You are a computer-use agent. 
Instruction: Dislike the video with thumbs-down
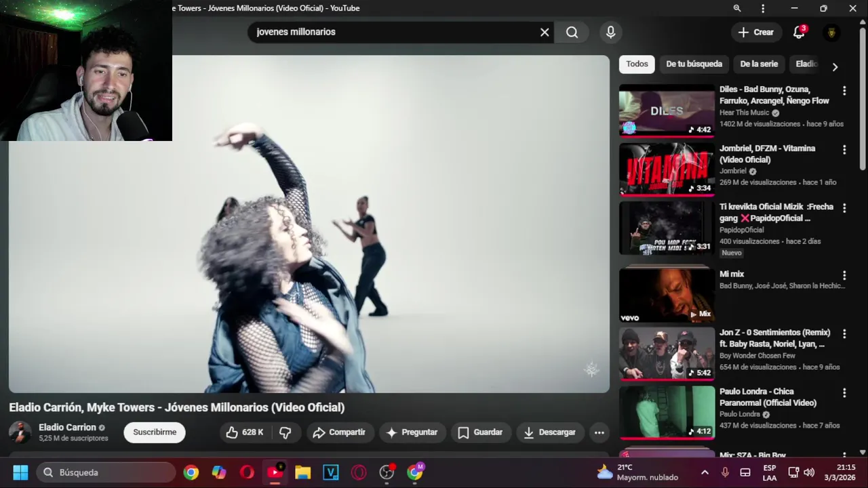(x=285, y=432)
